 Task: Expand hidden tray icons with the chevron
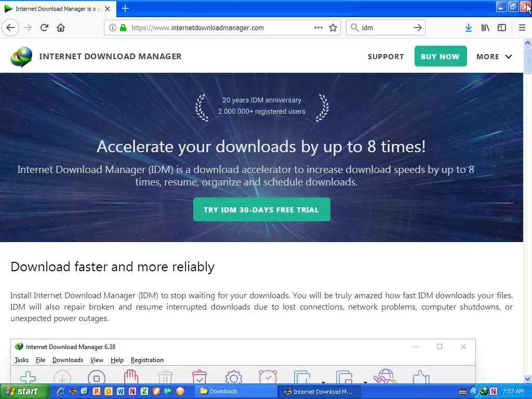click(x=474, y=392)
